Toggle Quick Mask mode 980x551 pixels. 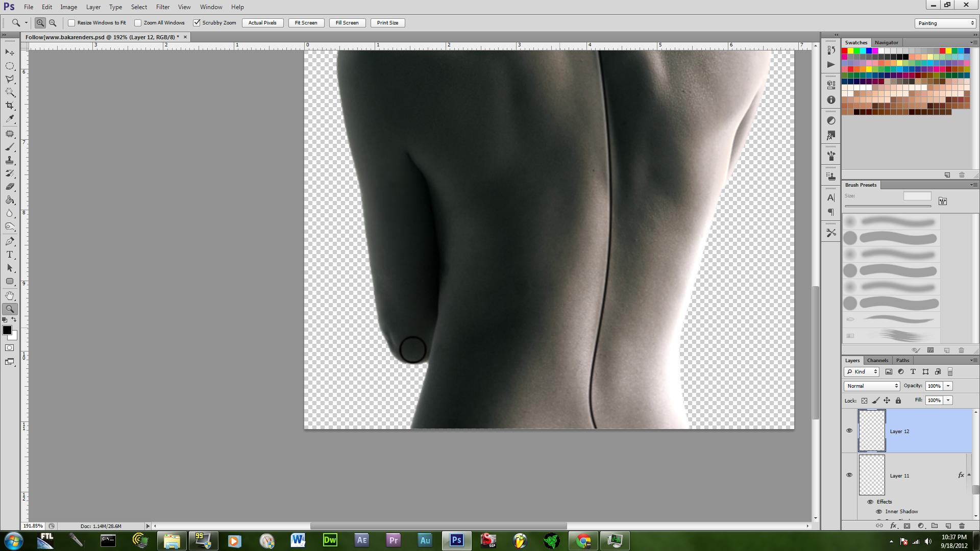point(10,348)
